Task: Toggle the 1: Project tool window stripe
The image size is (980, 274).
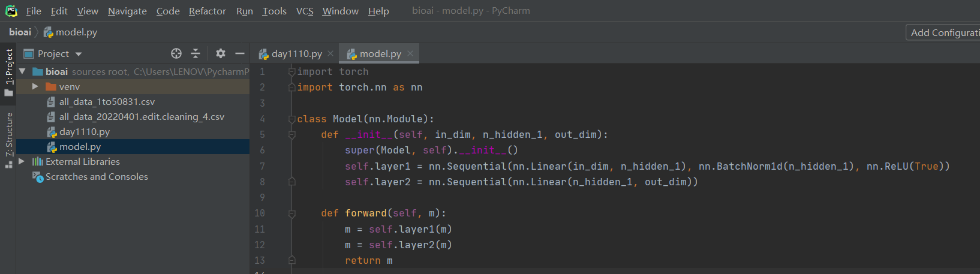Action: 8,73
